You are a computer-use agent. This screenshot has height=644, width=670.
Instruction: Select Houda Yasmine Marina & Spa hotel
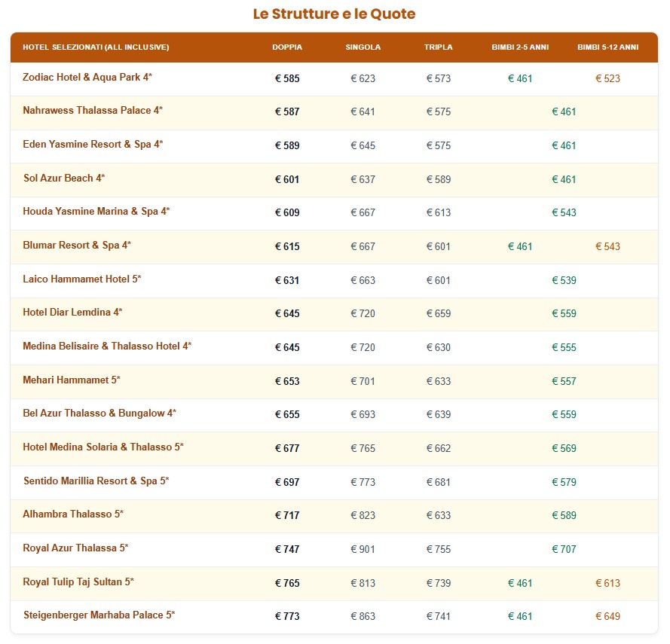pyautogui.click(x=96, y=212)
